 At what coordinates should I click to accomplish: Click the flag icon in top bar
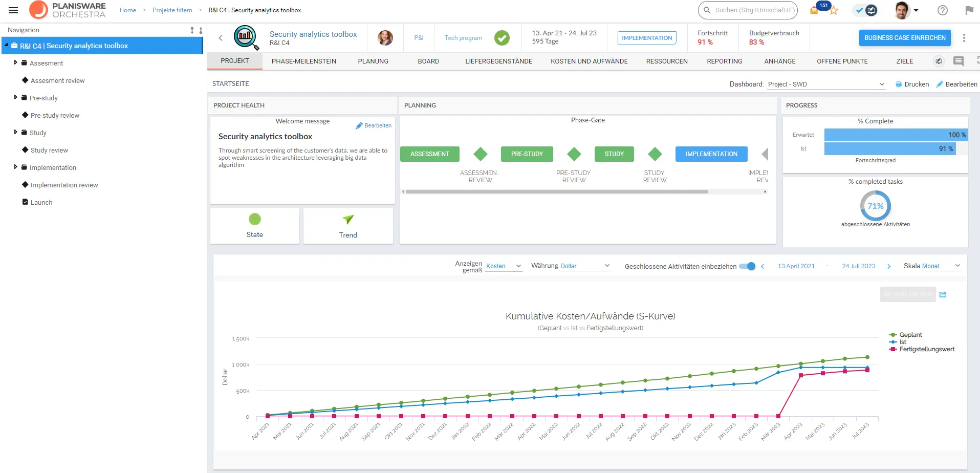969,10
